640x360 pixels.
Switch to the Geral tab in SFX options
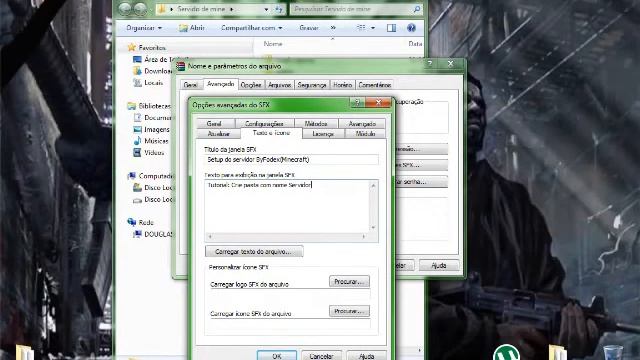coord(214,123)
